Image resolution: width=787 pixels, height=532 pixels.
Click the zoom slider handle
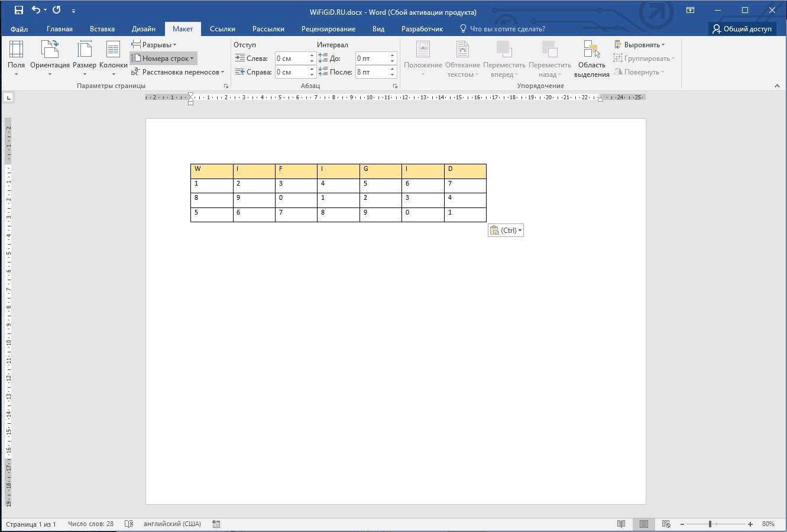click(x=710, y=524)
